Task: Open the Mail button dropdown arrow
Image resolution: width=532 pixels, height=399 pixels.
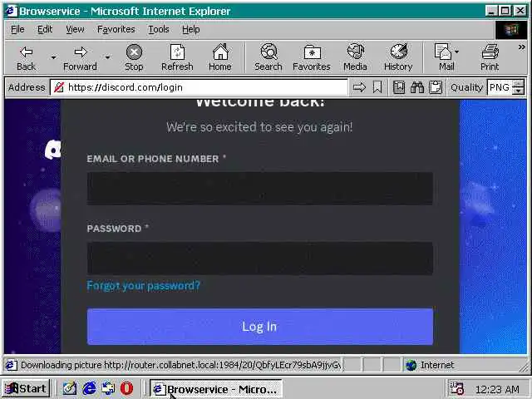Action: point(456,52)
